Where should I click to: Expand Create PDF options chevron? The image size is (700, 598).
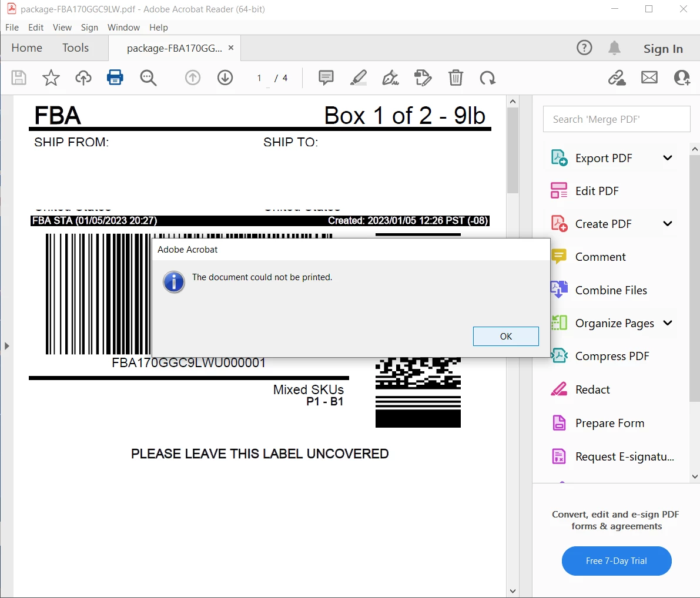[668, 224]
